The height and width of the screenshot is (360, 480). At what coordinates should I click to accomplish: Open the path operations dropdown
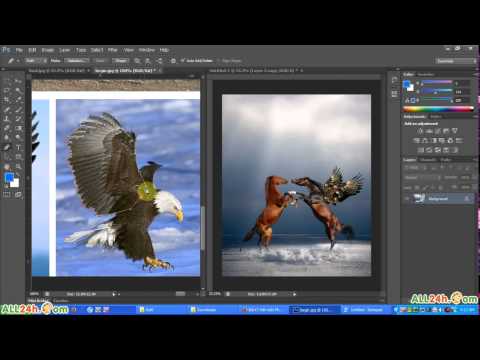137,61
